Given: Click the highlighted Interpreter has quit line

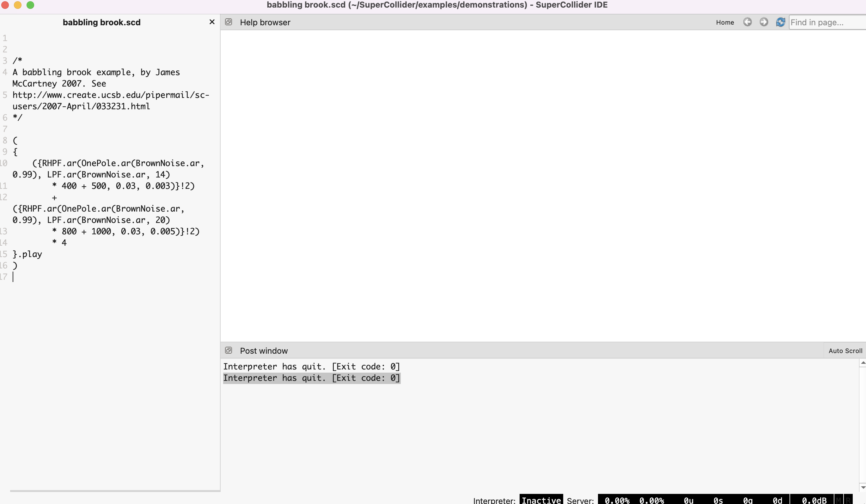Looking at the screenshot, I should click(x=311, y=378).
